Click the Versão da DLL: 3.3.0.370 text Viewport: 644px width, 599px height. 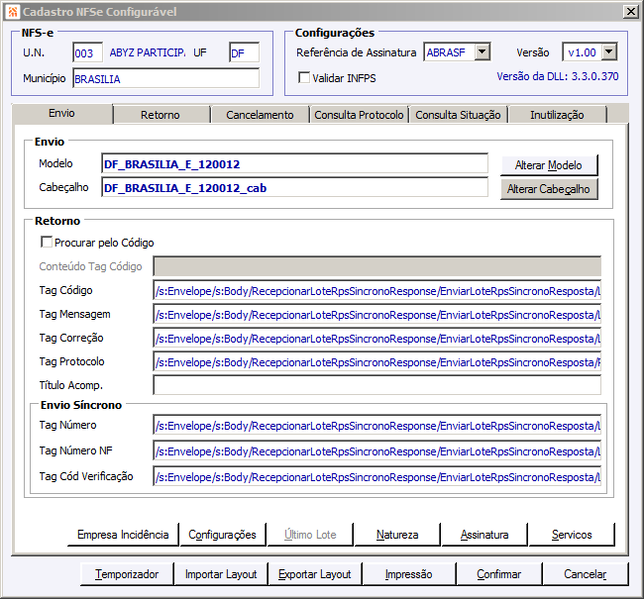[x=557, y=76]
